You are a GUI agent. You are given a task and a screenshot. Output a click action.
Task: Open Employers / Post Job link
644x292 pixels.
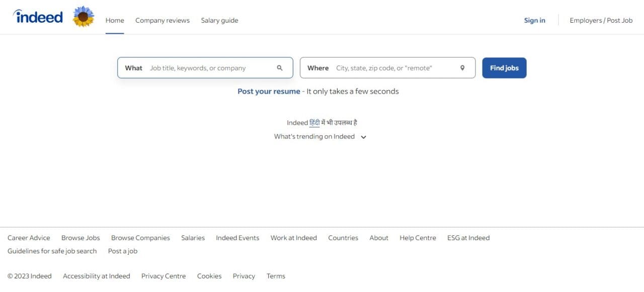[x=601, y=21]
